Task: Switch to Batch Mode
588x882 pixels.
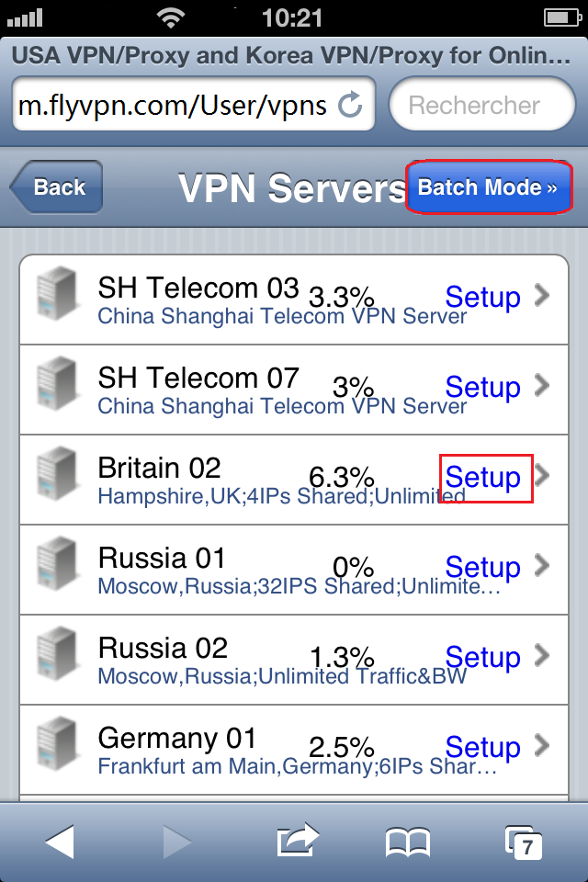Action: (489, 187)
